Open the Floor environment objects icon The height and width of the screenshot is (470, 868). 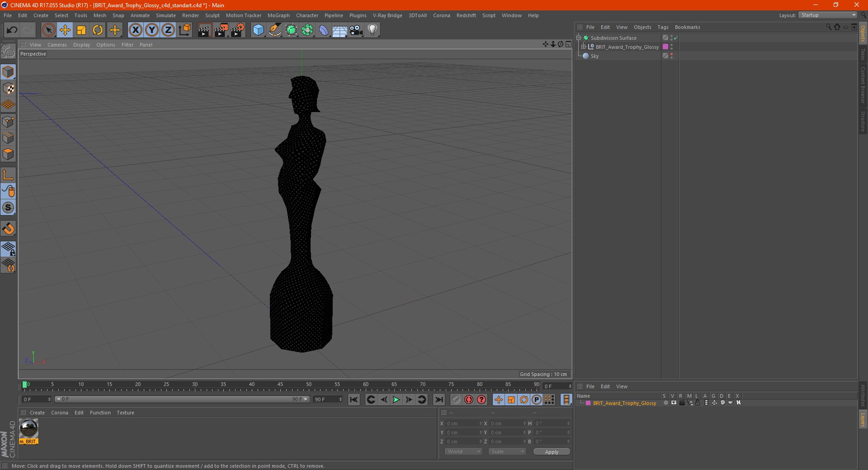pyautogui.click(x=340, y=30)
